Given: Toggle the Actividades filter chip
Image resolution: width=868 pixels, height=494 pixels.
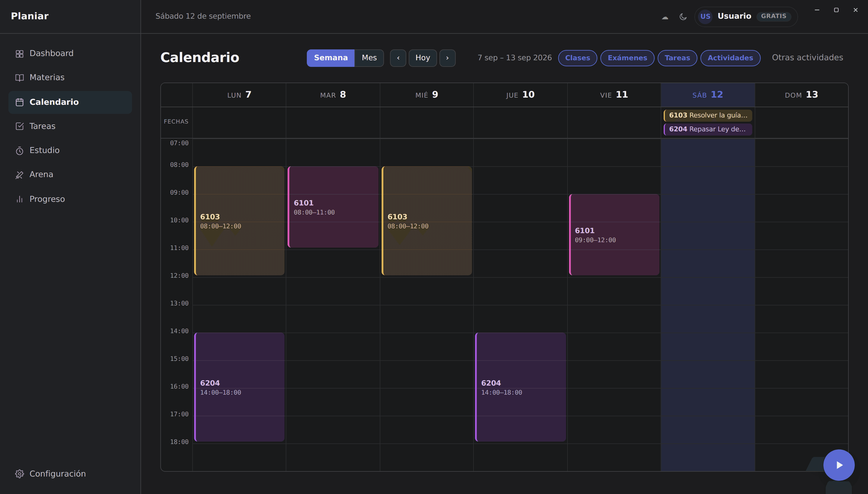Looking at the screenshot, I should pyautogui.click(x=730, y=58).
